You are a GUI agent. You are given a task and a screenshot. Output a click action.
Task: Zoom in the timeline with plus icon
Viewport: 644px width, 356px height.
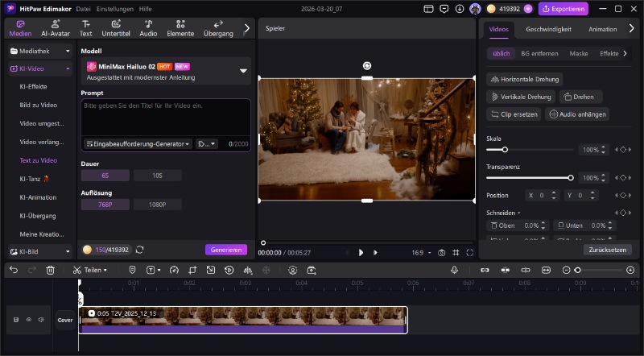coord(630,270)
